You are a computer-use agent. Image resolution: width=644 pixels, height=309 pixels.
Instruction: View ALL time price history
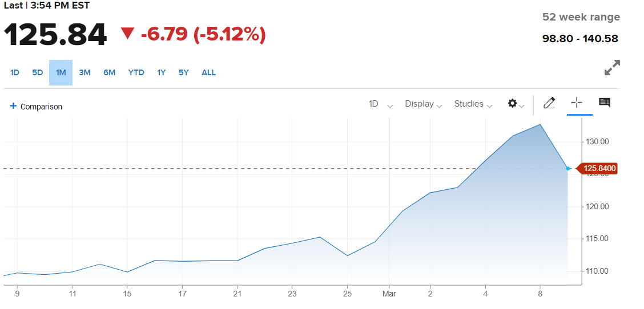[209, 72]
